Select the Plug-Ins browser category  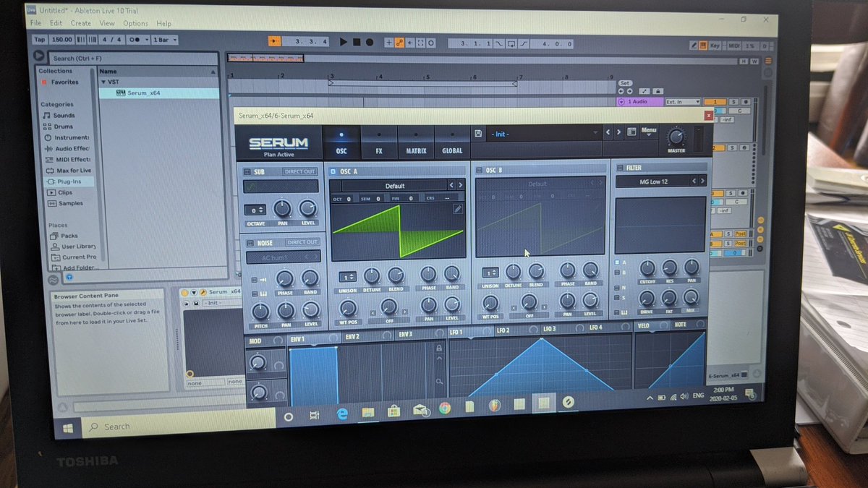coord(69,181)
